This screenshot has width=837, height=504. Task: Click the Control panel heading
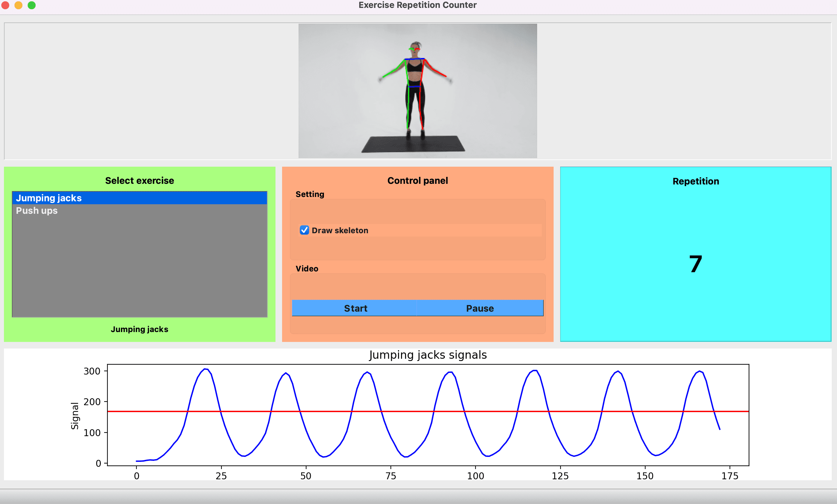[418, 181]
